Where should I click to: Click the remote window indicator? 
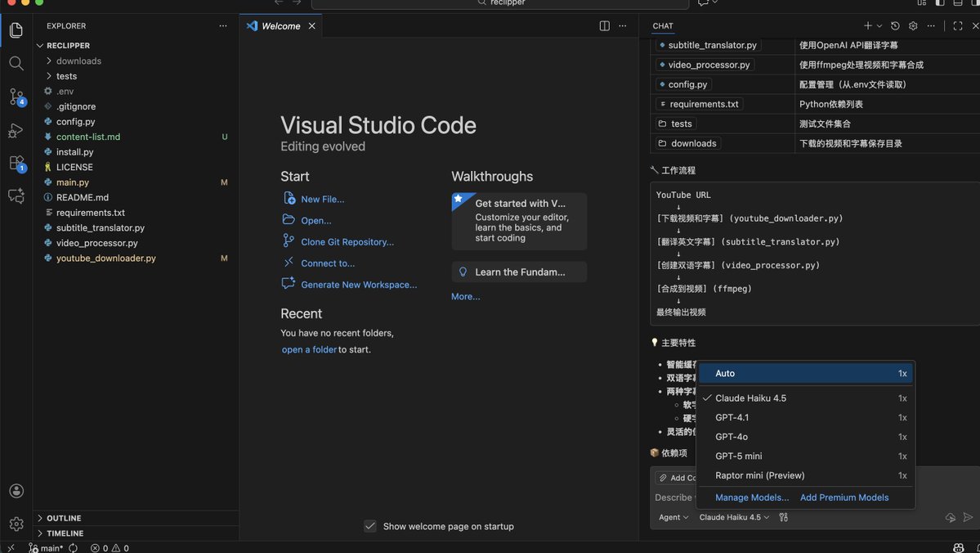(x=11, y=548)
